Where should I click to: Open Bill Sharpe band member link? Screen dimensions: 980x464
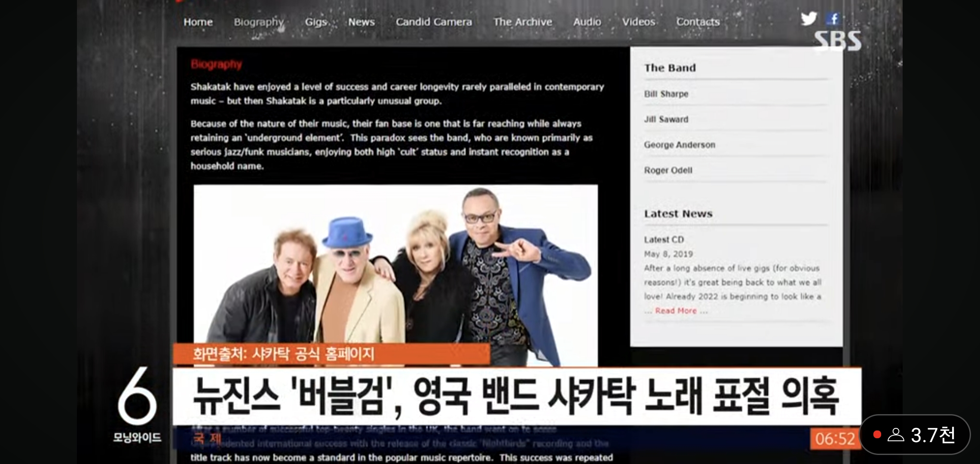tap(666, 94)
